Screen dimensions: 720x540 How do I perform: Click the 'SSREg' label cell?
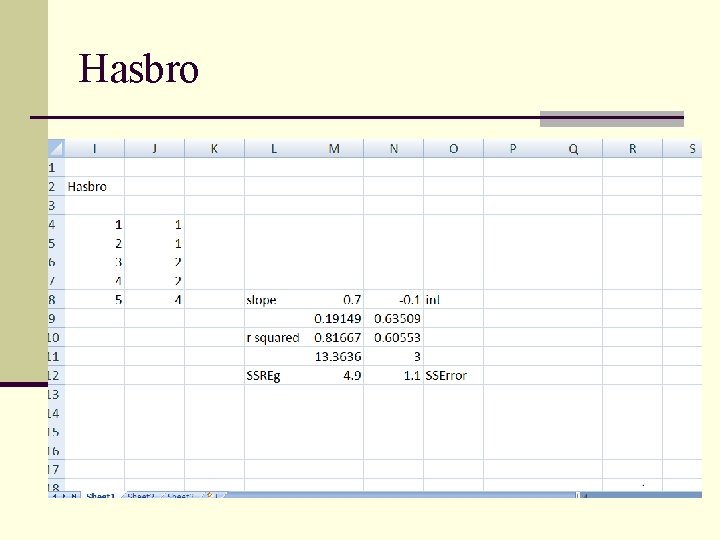point(274,375)
